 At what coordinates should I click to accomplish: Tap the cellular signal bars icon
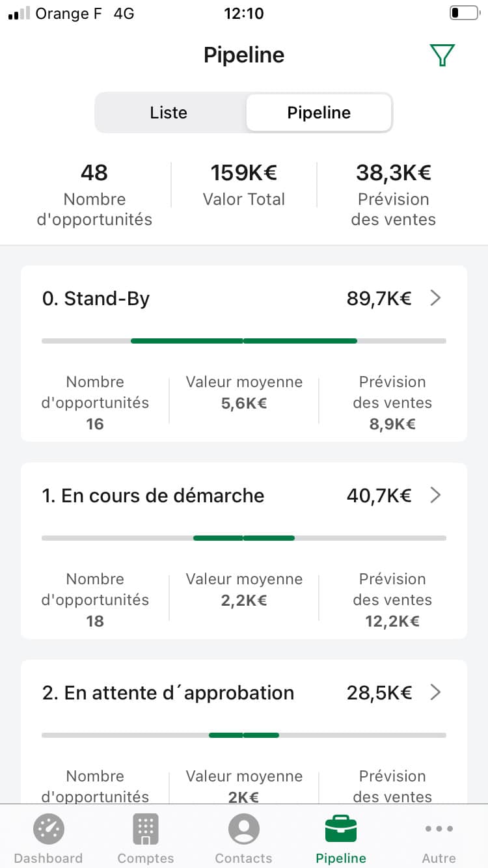point(19,14)
